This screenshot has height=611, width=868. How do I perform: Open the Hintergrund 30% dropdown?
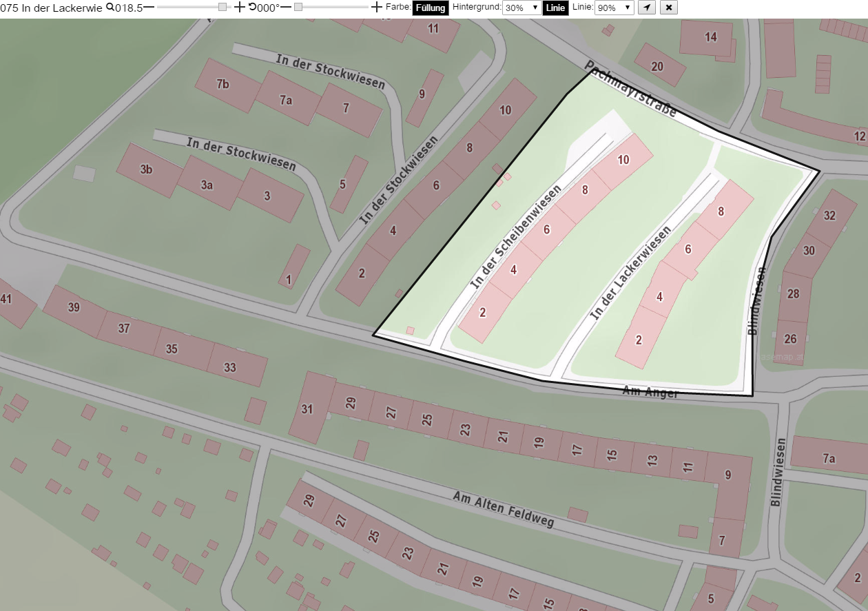tap(521, 8)
